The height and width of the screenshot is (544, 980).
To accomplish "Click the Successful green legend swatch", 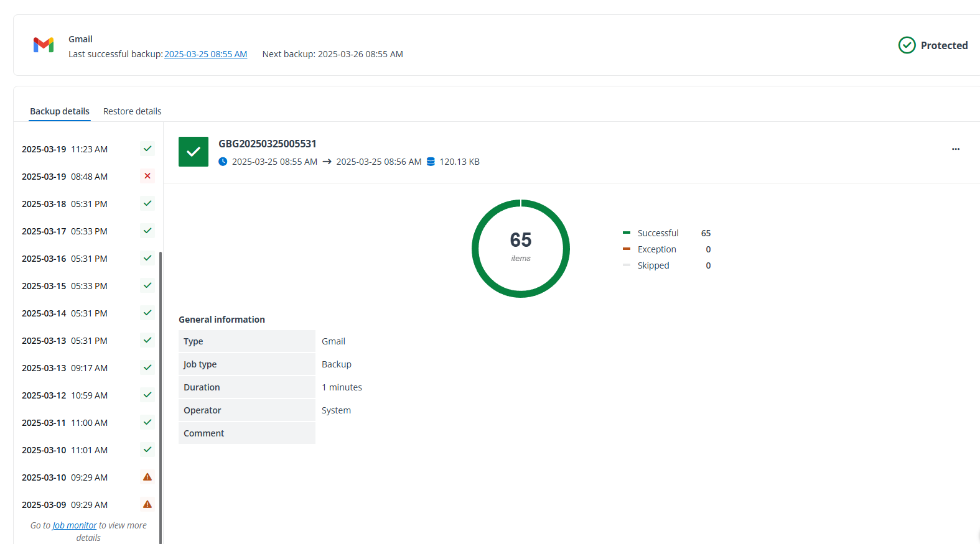I will tap(627, 233).
